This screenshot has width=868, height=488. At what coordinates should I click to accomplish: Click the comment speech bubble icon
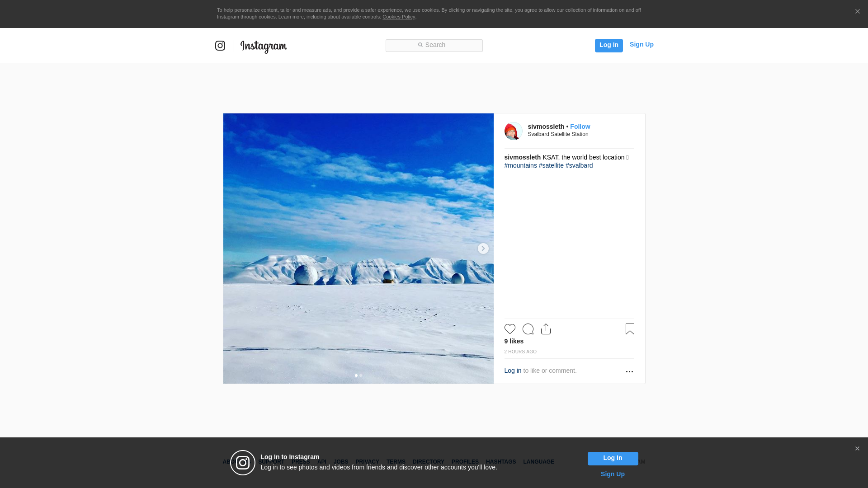point(528,329)
